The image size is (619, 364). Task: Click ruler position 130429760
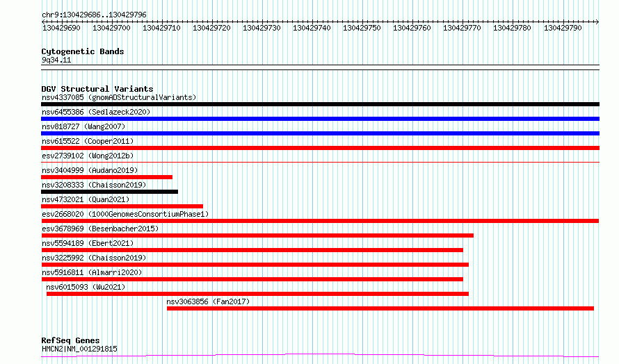point(412,28)
